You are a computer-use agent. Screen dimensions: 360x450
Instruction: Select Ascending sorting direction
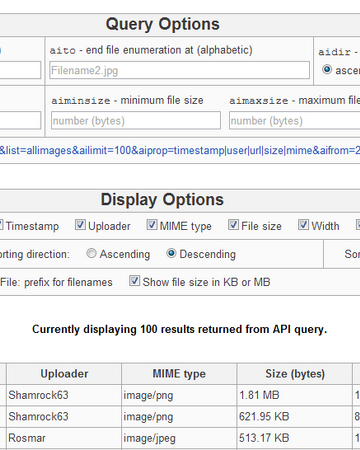[x=91, y=253]
